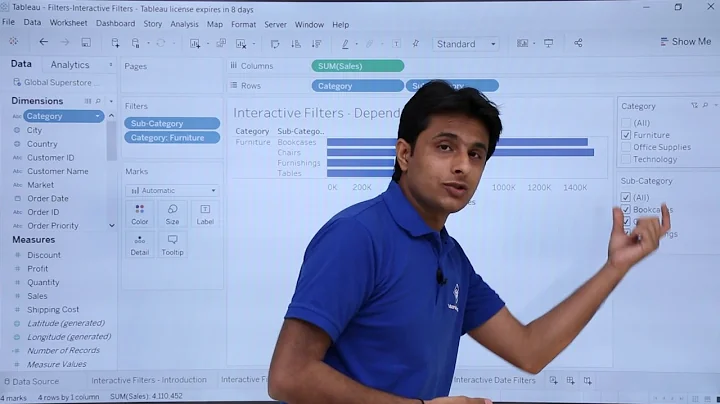
Task: Sort ascending using the toolbar icon
Action: click(x=296, y=44)
